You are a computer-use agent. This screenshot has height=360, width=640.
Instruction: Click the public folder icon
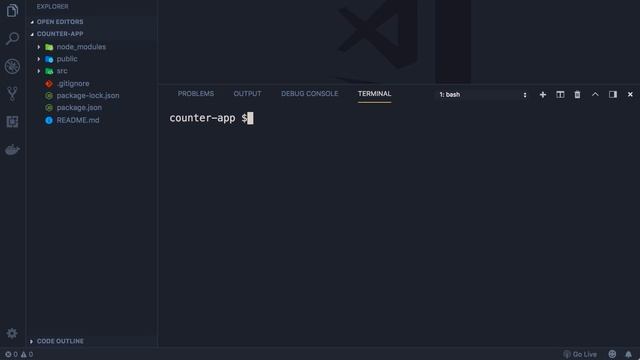coord(49,59)
